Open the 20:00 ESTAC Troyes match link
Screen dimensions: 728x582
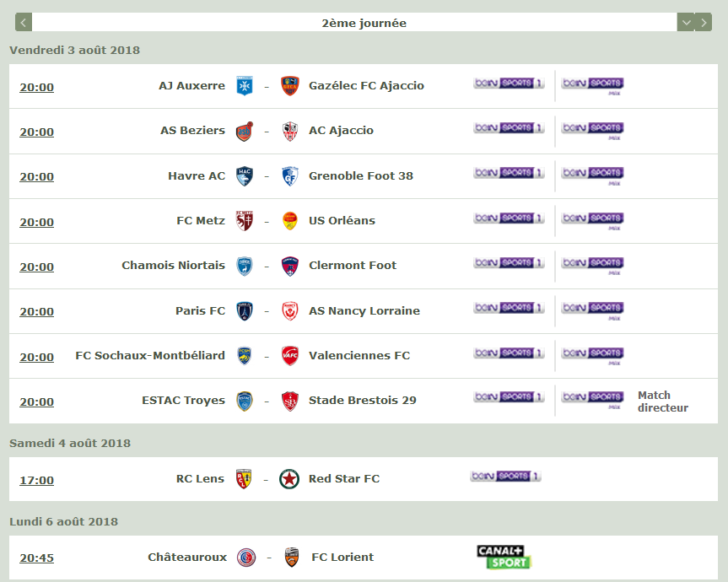click(x=37, y=401)
